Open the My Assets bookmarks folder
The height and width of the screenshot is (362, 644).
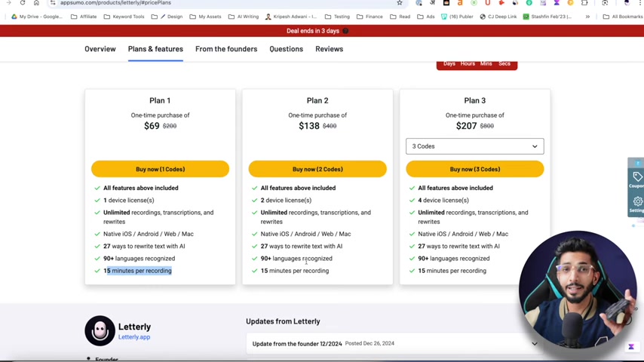tap(205, 17)
